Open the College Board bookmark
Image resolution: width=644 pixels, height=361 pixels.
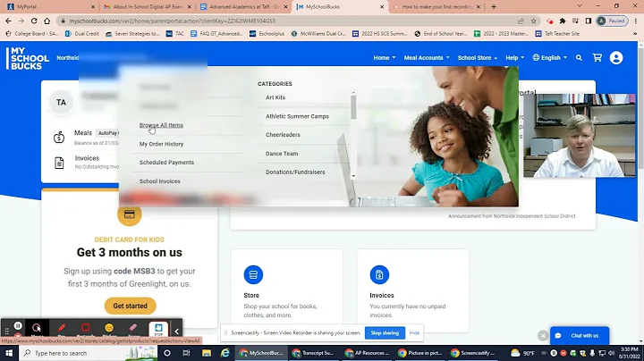coord(31,34)
